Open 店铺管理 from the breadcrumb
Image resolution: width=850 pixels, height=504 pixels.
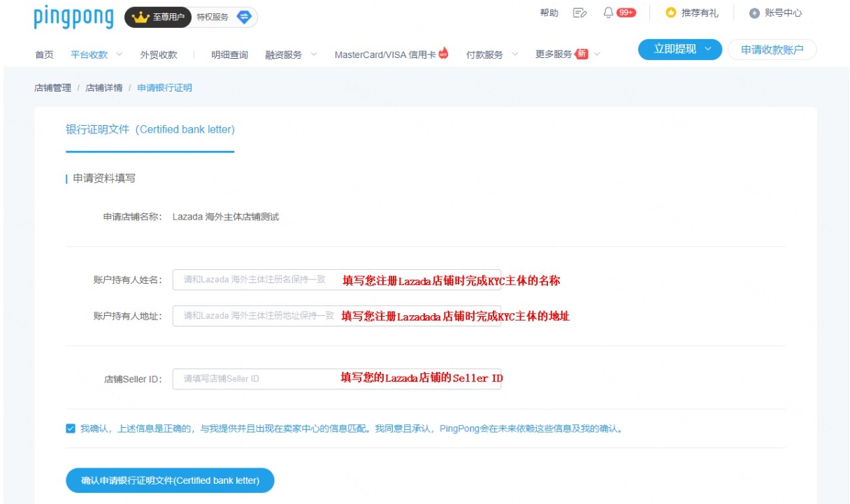52,88
